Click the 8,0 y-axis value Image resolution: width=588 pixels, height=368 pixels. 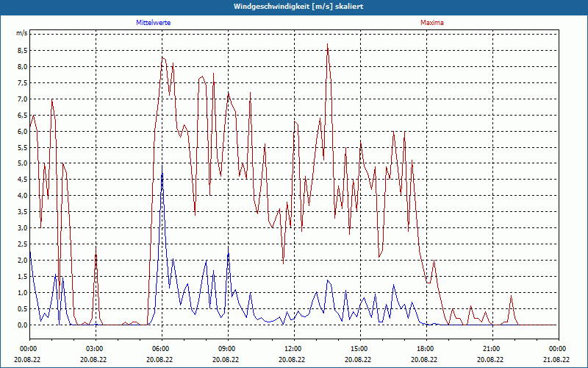pyautogui.click(x=21, y=67)
